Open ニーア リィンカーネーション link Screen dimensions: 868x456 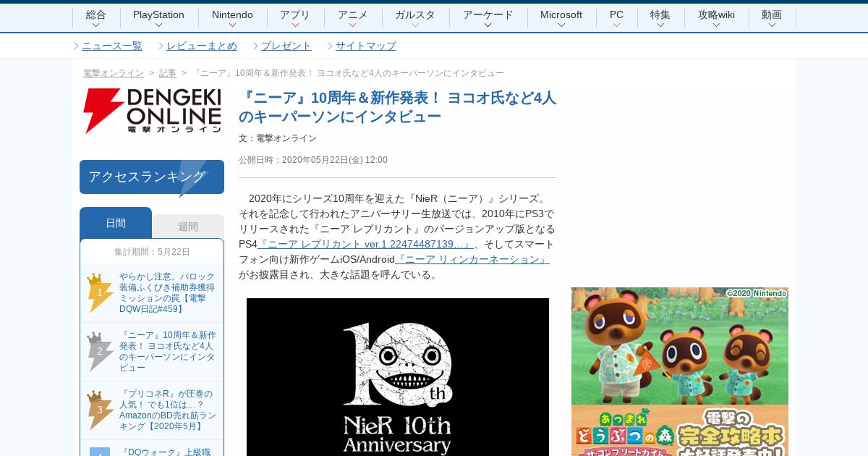tap(472, 259)
